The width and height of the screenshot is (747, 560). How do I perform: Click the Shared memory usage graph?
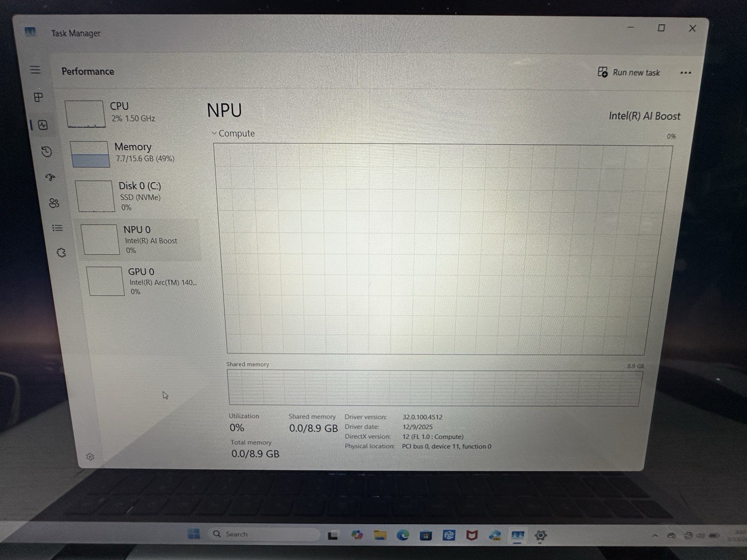pos(434,388)
